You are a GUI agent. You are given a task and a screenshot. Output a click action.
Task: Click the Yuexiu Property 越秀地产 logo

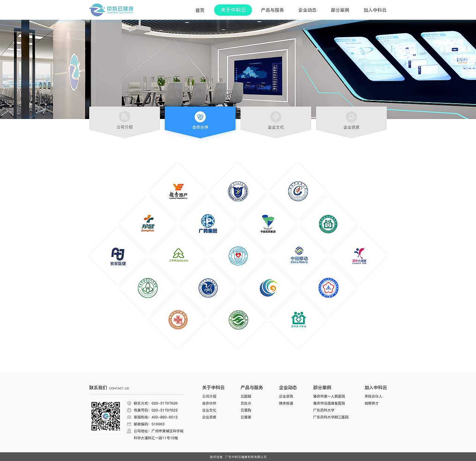click(178, 191)
